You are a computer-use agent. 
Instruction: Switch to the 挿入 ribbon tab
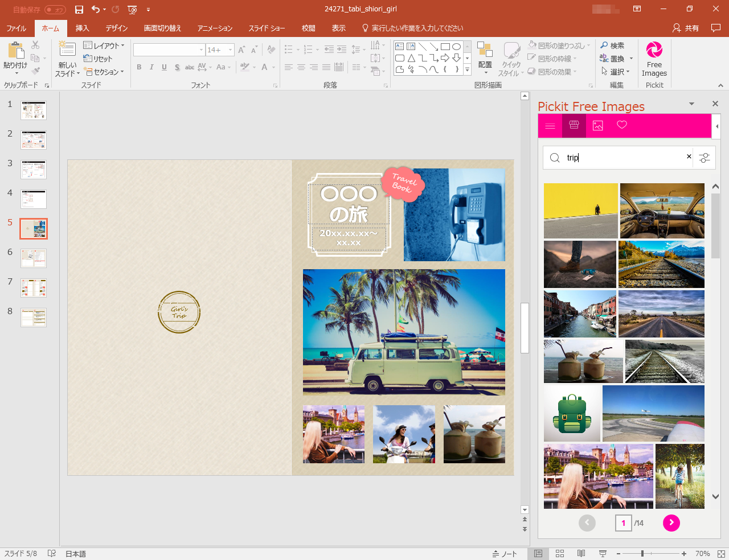[x=81, y=27]
